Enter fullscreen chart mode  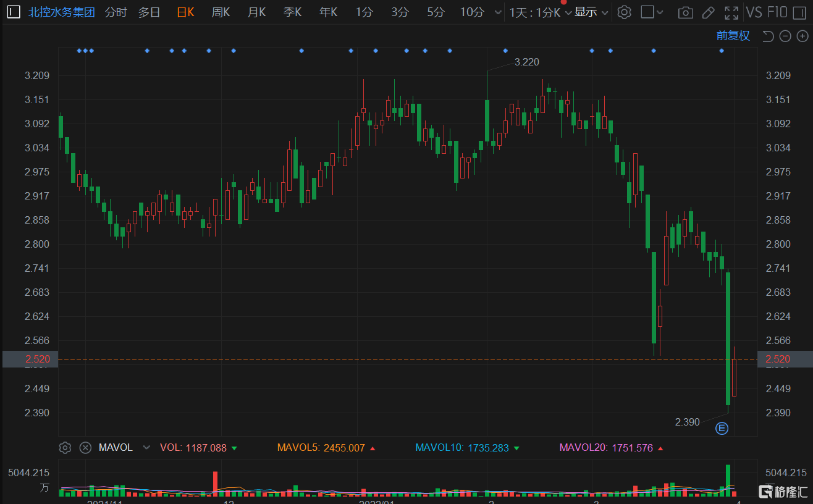(x=731, y=12)
